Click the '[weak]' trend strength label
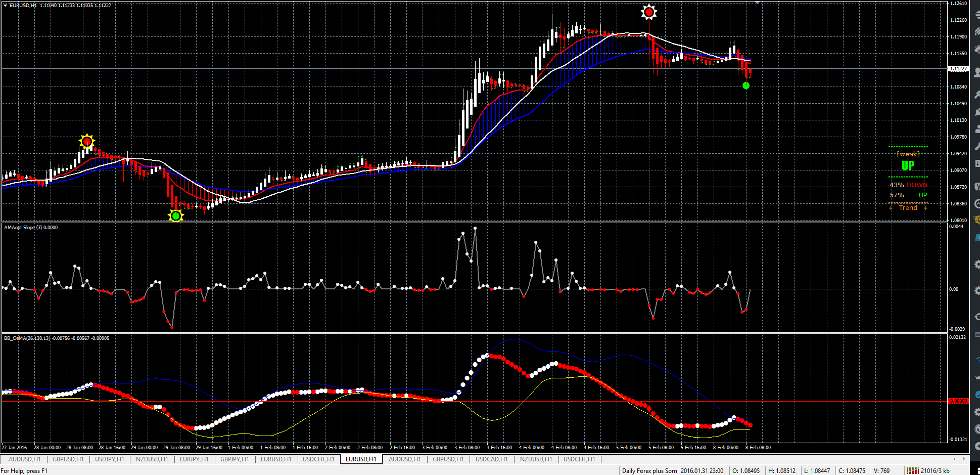Screen dimensions: 980x475 [908, 154]
